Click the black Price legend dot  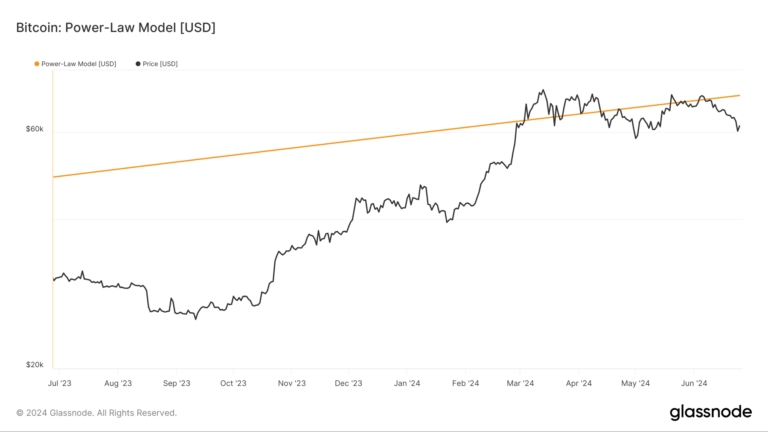tap(137, 64)
